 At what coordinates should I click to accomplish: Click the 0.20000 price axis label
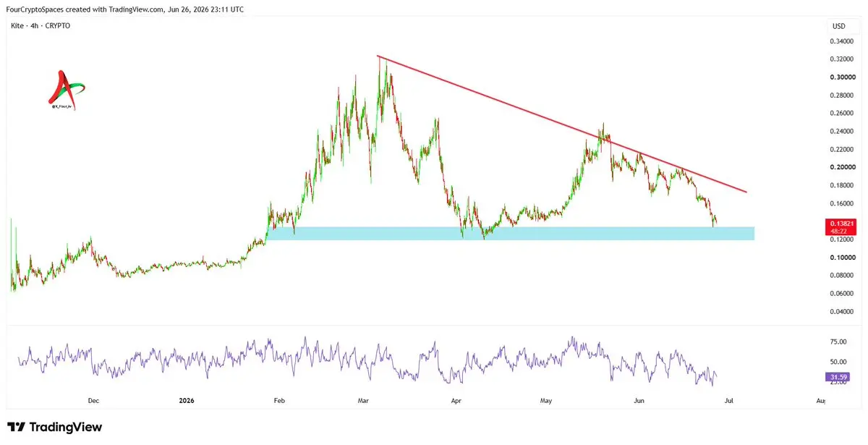[x=843, y=167]
